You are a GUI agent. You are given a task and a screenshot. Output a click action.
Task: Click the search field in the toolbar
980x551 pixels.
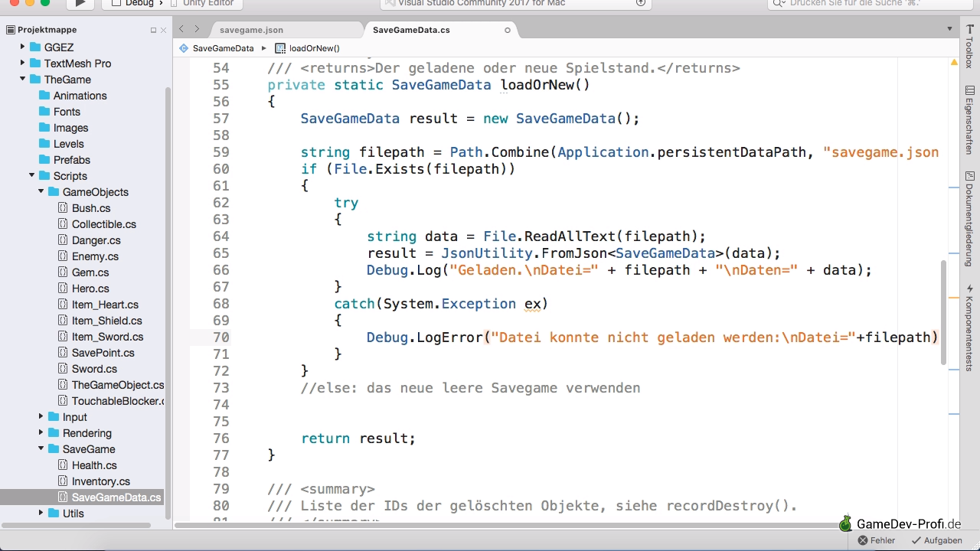[x=865, y=4]
